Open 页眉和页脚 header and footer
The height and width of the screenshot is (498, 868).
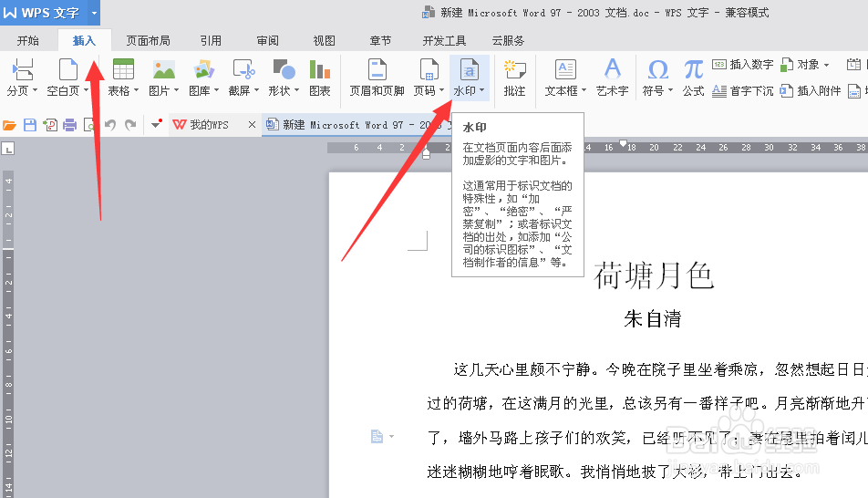(377, 78)
